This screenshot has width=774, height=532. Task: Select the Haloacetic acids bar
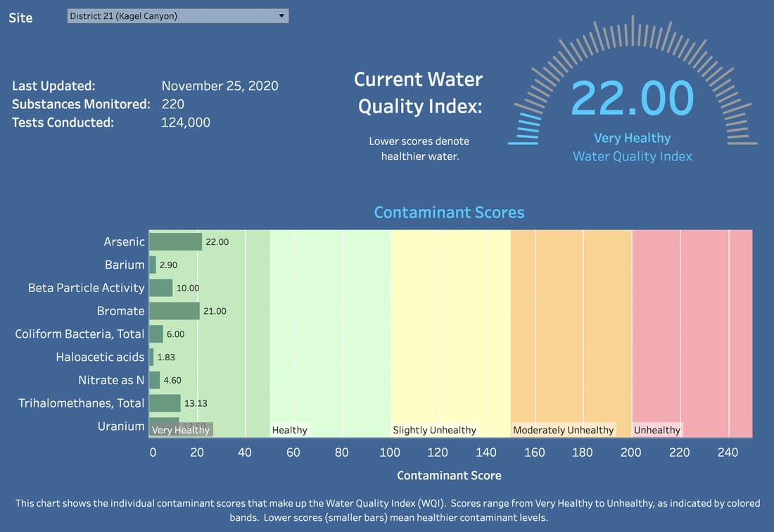pos(151,357)
